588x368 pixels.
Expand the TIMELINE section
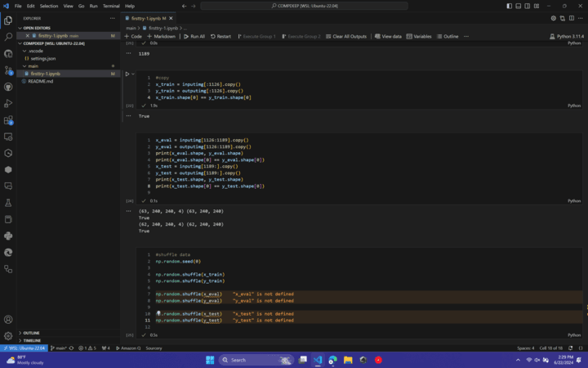point(32,340)
